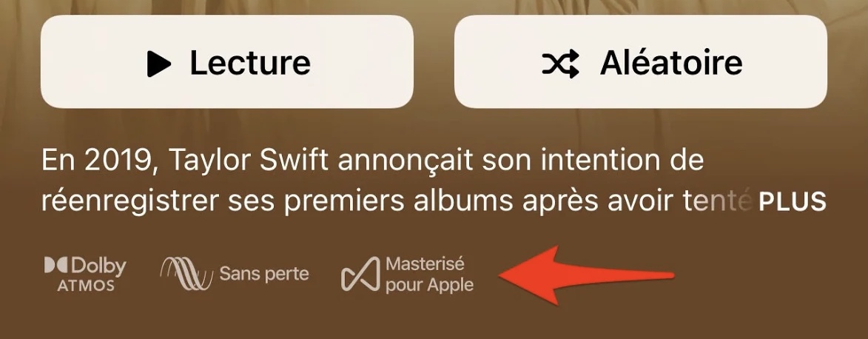Click the red annotation arrow

click(586, 275)
